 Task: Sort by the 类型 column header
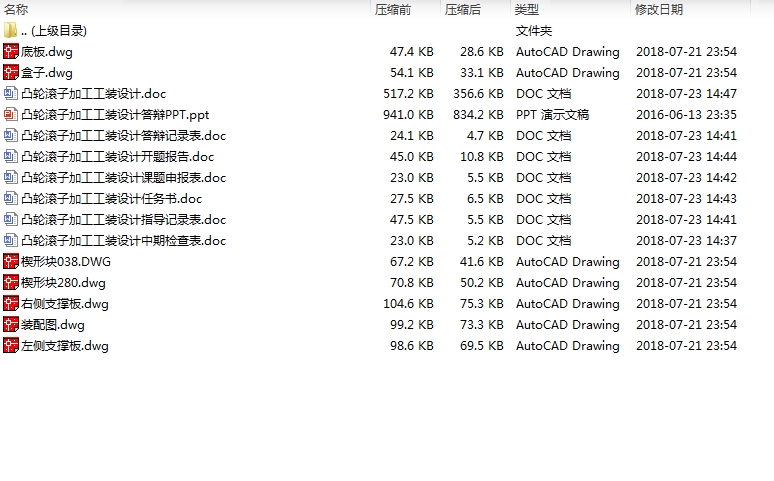[x=527, y=9]
